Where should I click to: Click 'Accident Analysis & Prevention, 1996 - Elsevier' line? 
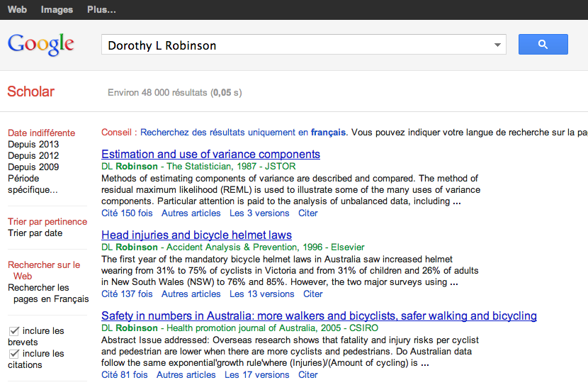(x=266, y=247)
